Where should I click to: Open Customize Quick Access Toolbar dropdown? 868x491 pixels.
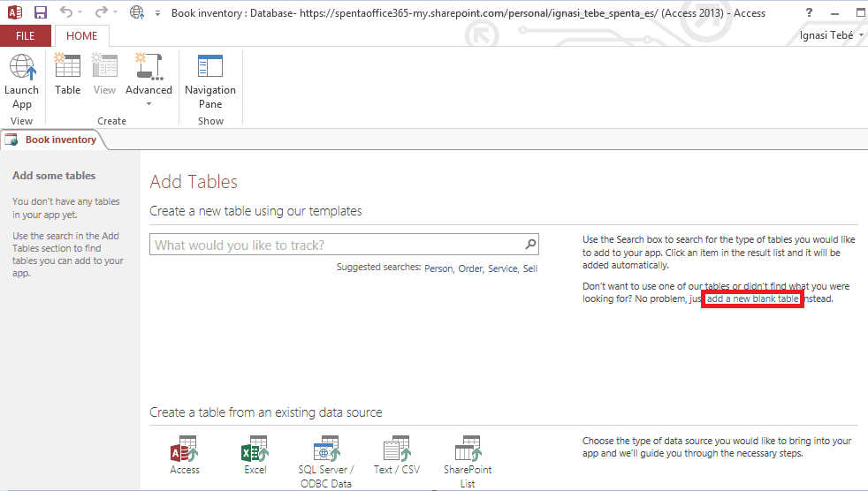pyautogui.click(x=157, y=12)
